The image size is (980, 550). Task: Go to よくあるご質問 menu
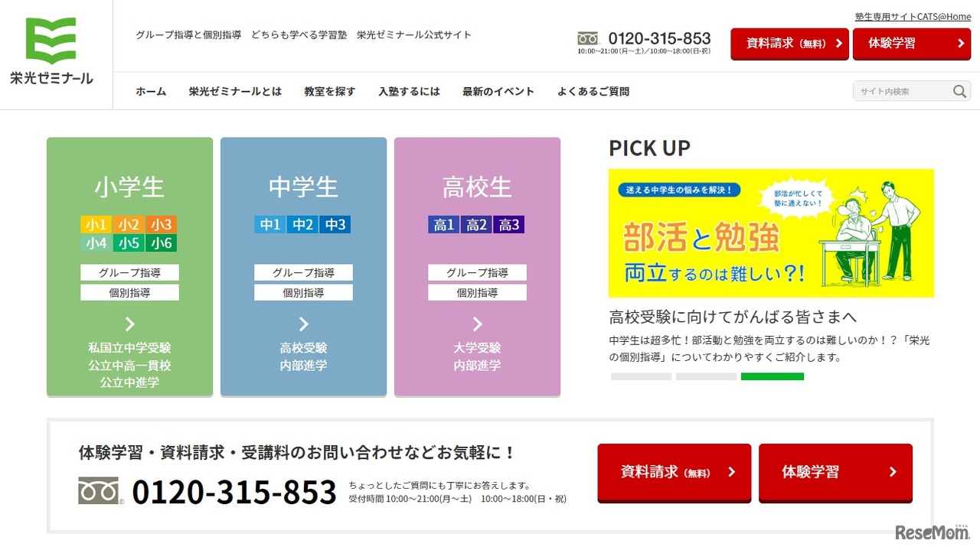coord(593,92)
